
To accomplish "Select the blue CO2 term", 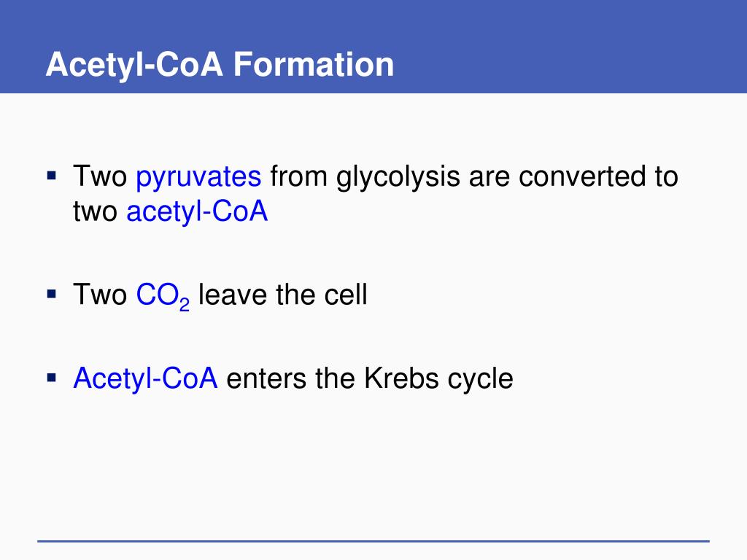I will [x=163, y=296].
